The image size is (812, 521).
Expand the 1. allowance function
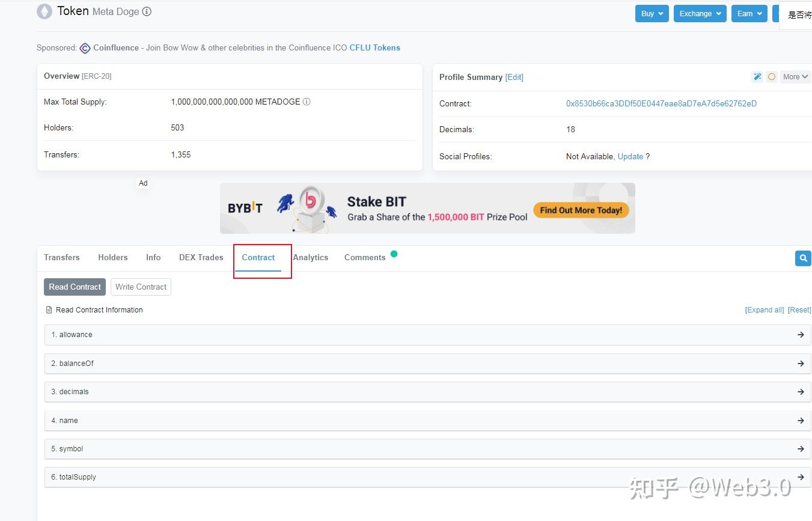point(427,335)
